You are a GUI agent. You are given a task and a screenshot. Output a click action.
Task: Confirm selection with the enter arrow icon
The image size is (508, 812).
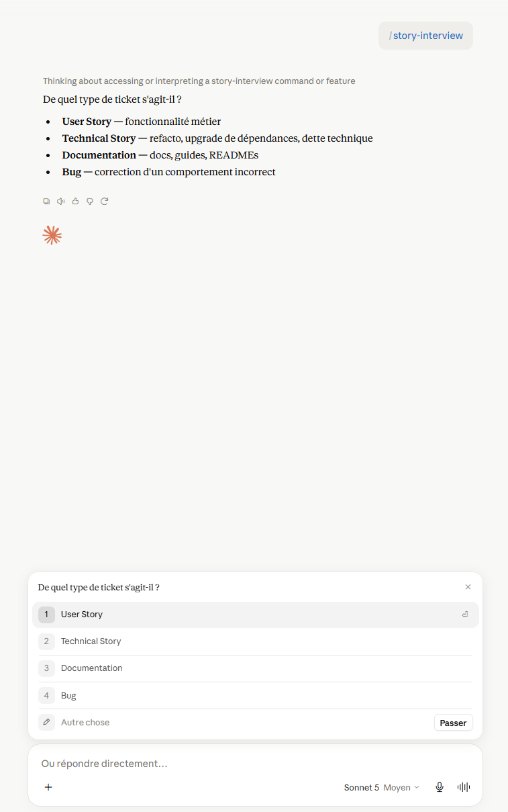pyautogui.click(x=465, y=615)
